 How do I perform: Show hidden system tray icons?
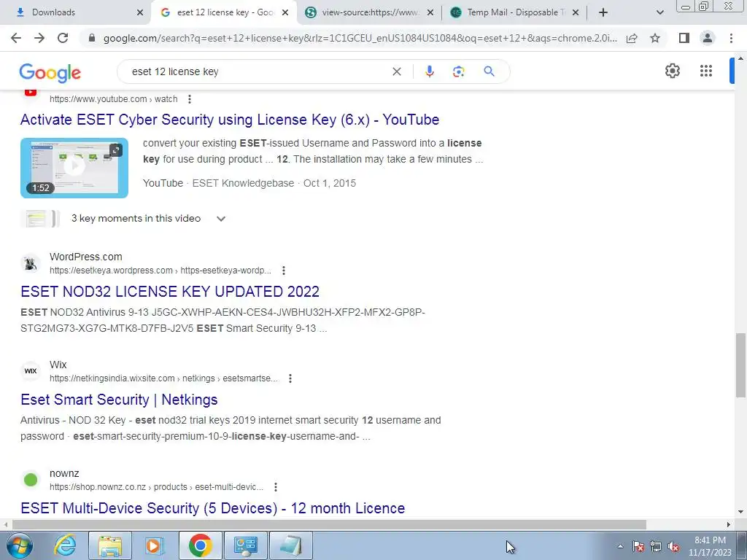pos(620,546)
